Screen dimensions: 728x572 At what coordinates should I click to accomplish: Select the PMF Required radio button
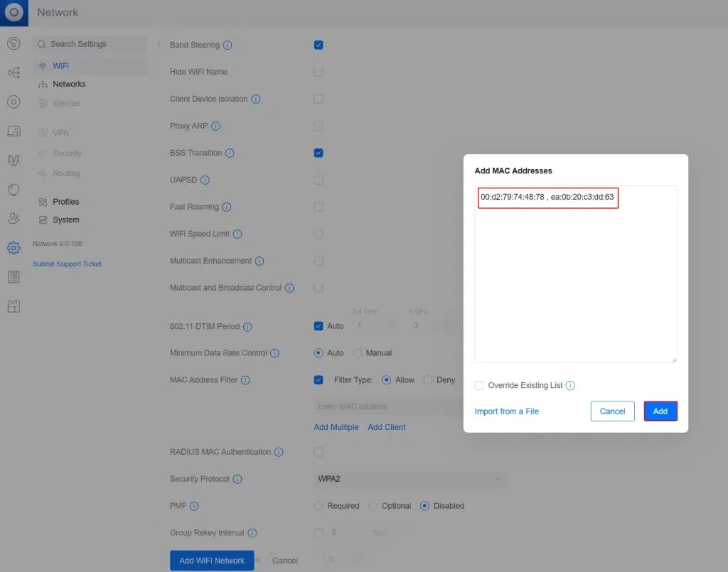point(318,506)
